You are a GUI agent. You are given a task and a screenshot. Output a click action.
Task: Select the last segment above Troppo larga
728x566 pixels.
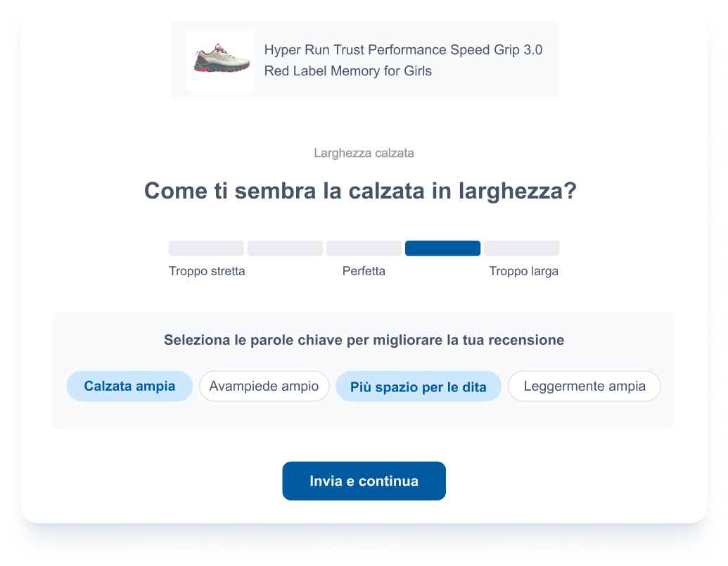(522, 248)
